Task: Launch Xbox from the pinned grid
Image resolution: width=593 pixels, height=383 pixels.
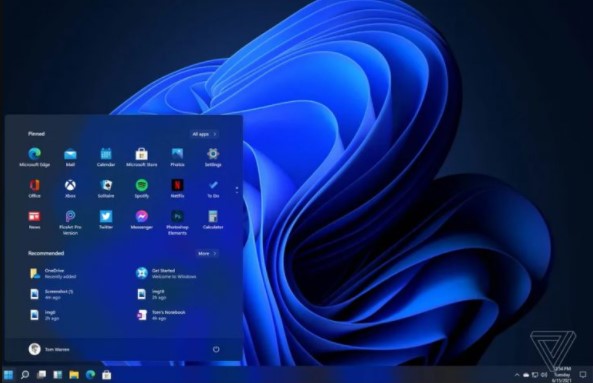Action: (70, 188)
